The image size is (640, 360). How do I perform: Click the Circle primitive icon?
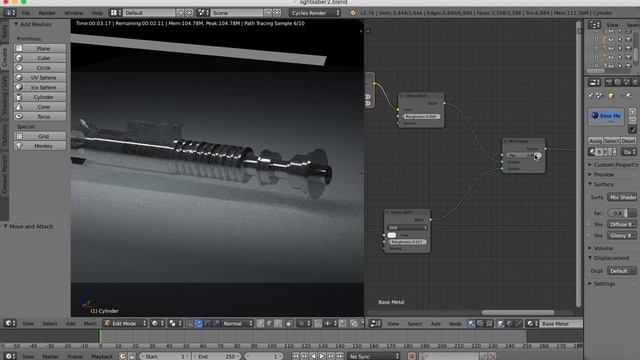(x=19, y=68)
